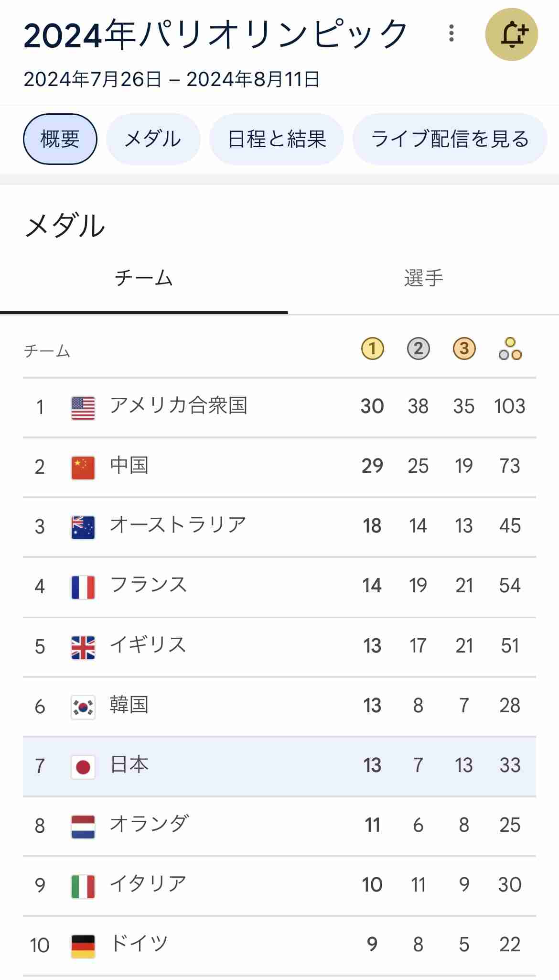
Task: Tap the notification bell icon
Action: tap(511, 34)
